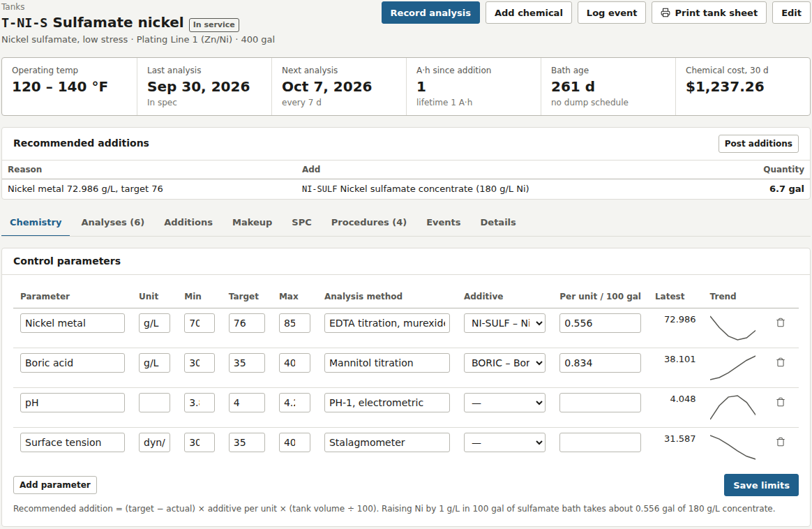This screenshot has width=812, height=529.
Task: View the SPC tab
Action: pyautogui.click(x=302, y=222)
